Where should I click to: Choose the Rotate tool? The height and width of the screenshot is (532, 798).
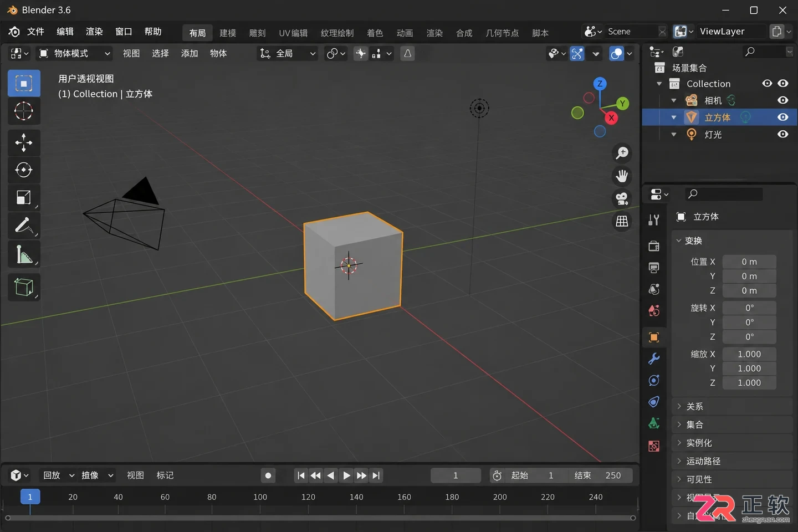pos(24,170)
